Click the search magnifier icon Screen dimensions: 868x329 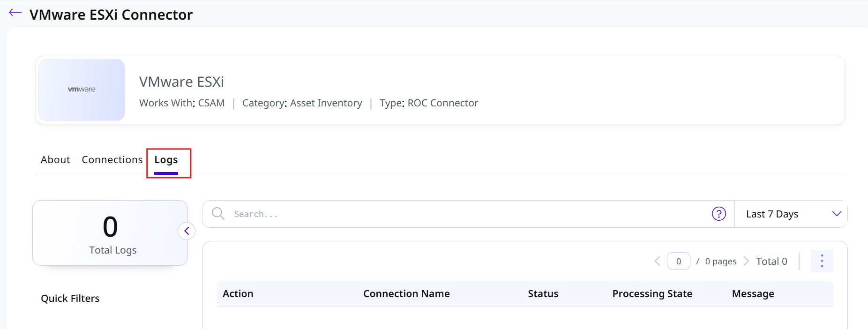218,214
